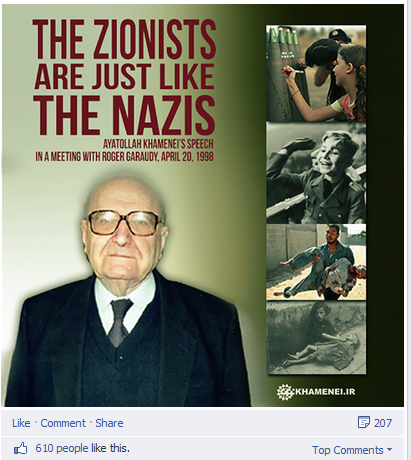Open the 610 people likes list
Screen dimensions: 411x460
tap(62, 448)
